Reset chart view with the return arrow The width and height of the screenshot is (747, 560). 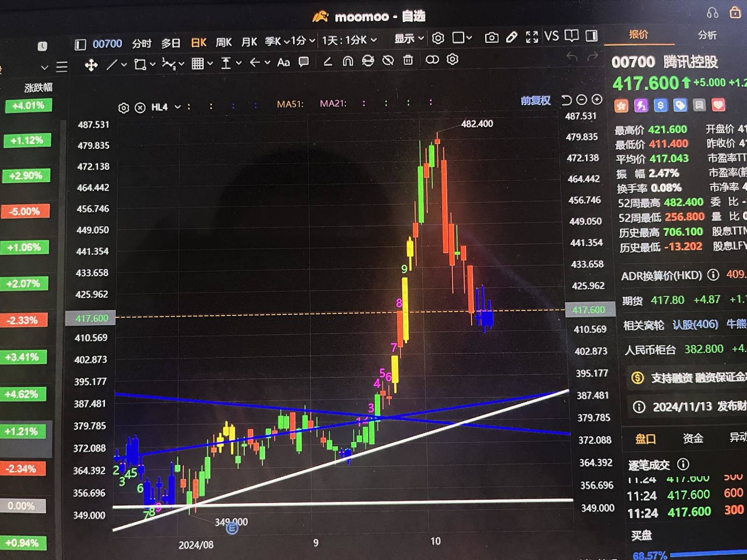coord(566,100)
